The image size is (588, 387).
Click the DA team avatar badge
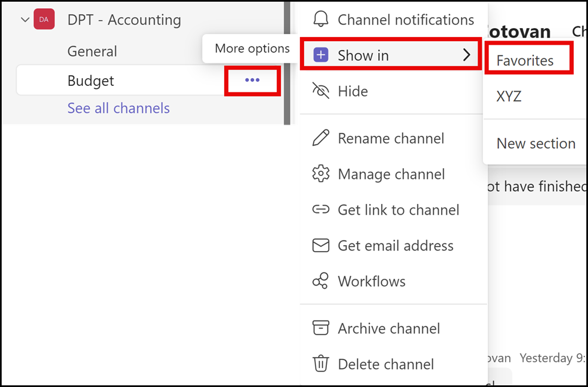[x=44, y=19]
